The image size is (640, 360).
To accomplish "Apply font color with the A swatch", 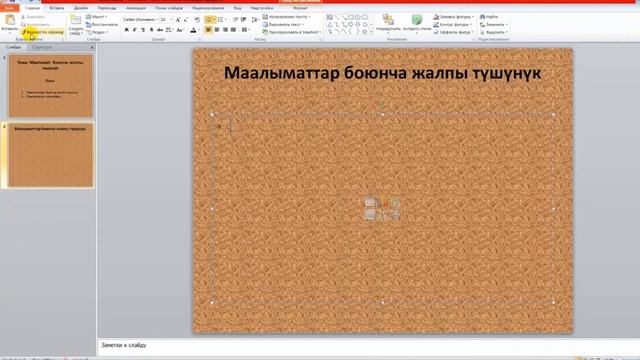I will click(193, 30).
